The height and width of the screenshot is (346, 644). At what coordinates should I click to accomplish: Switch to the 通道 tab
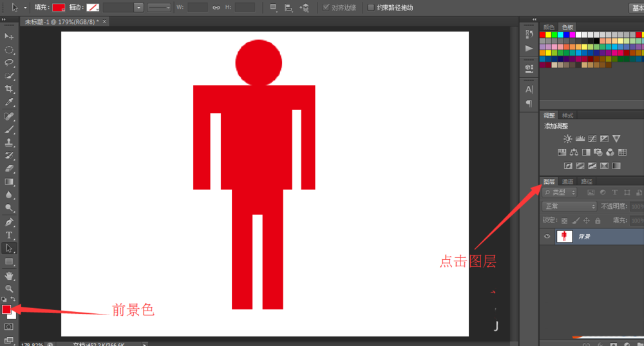(x=567, y=181)
